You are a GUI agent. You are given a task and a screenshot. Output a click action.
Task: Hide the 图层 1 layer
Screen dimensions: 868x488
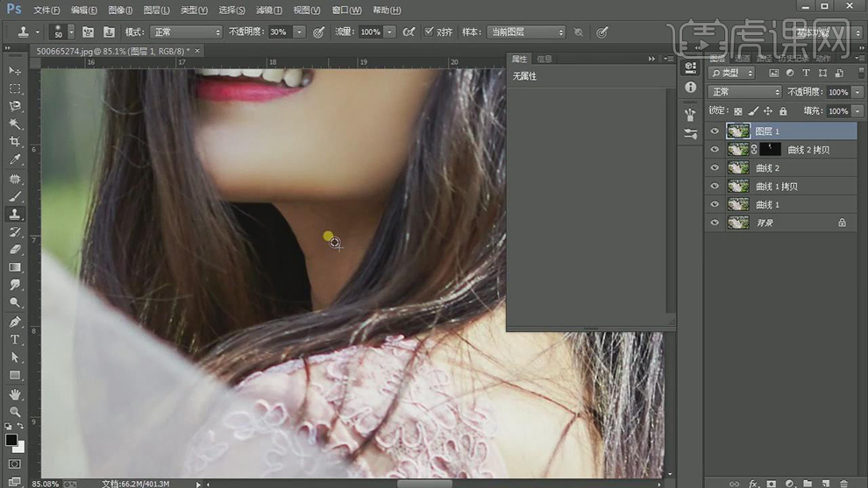715,131
